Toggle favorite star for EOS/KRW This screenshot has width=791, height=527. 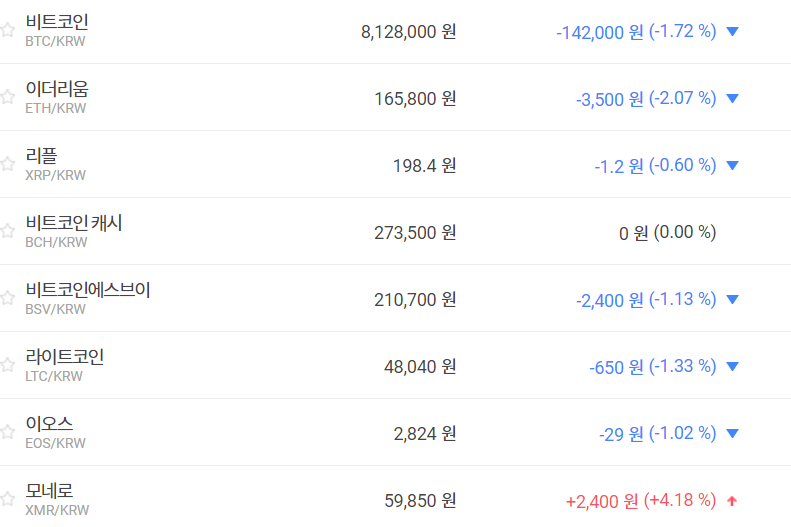click(x=8, y=432)
